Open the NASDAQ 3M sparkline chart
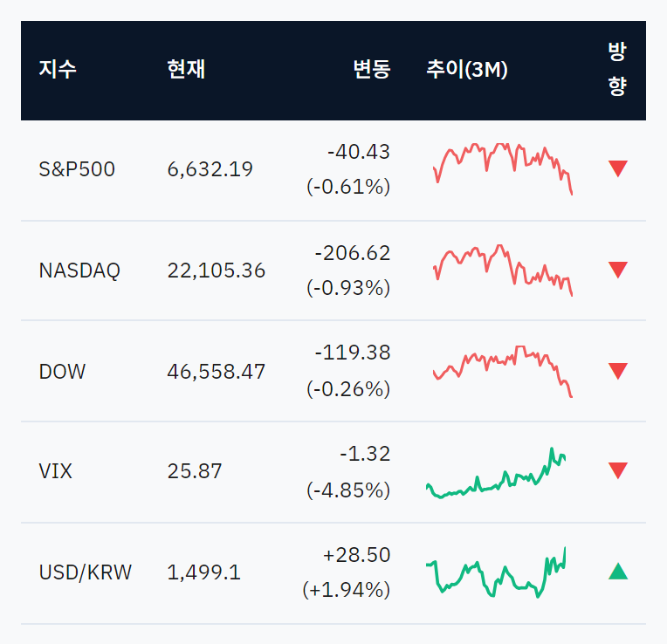This screenshot has height=644, width=667. [x=503, y=271]
